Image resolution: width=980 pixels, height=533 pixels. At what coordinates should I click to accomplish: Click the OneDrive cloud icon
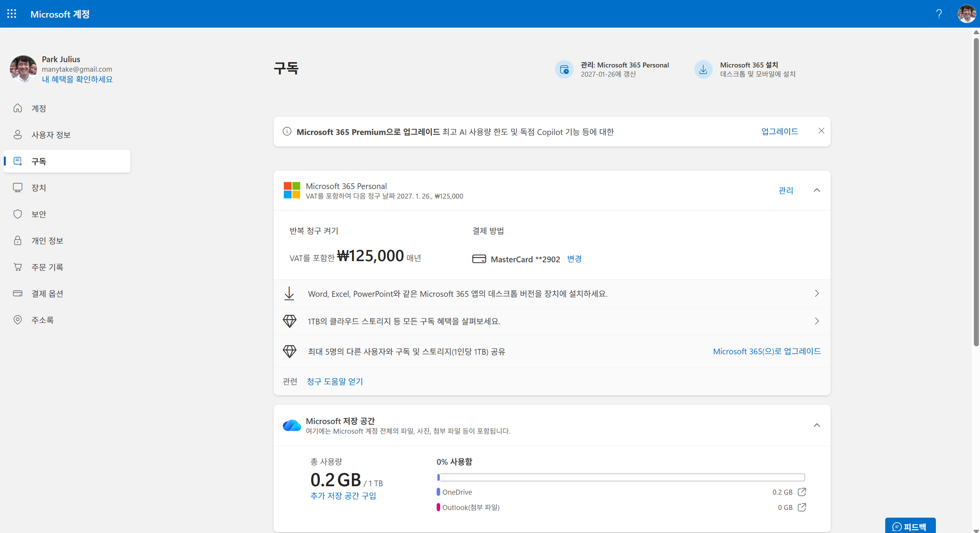tap(292, 425)
